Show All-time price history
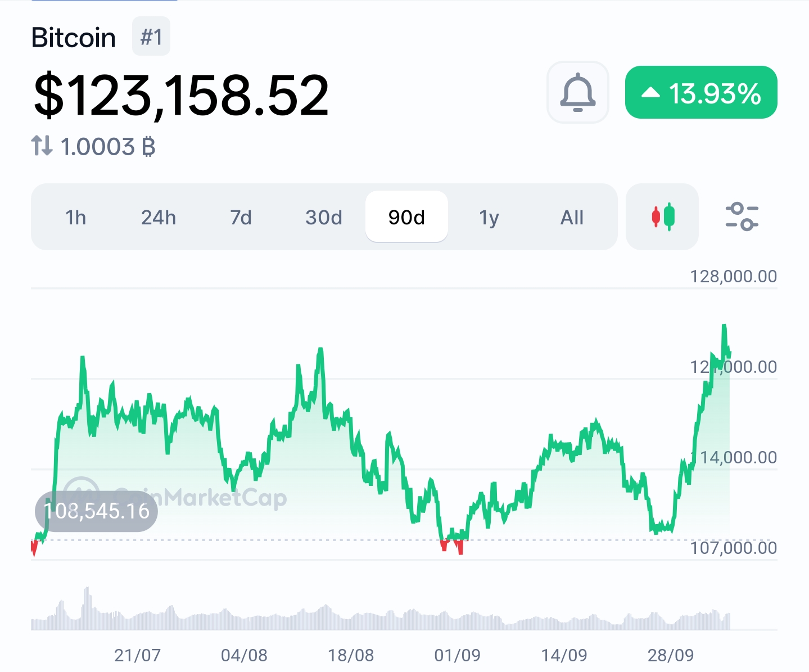 [572, 217]
